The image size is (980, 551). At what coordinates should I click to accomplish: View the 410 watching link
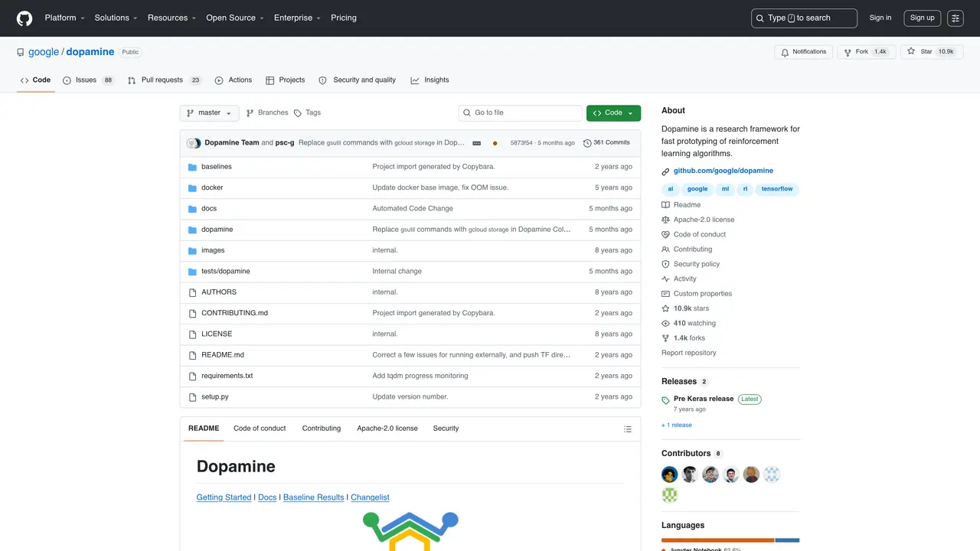[x=689, y=323]
